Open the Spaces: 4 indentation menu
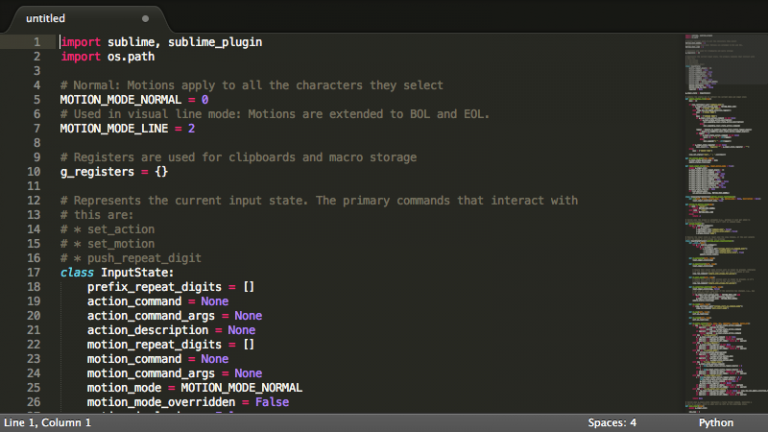The width and height of the screenshot is (768, 432). coord(612,423)
